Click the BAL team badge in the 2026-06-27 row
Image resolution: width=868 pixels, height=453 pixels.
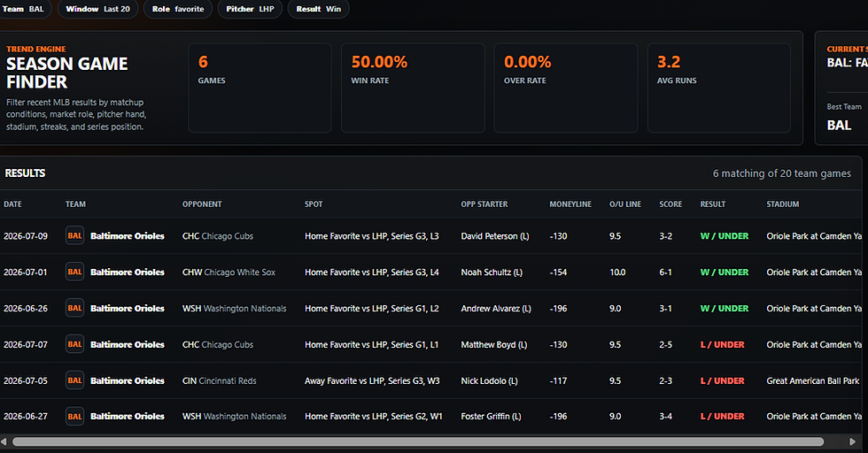74,416
